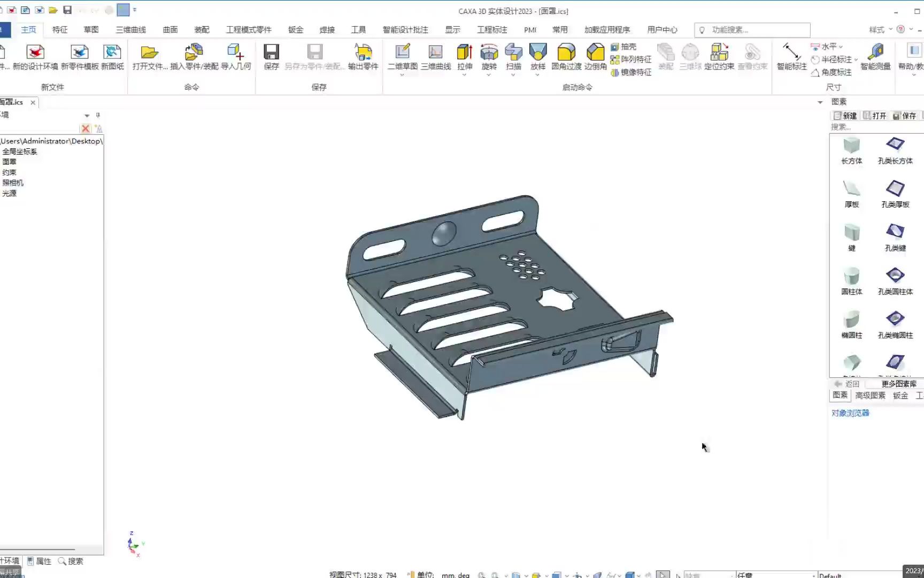Open the 样式 style dropdown

[x=881, y=30]
